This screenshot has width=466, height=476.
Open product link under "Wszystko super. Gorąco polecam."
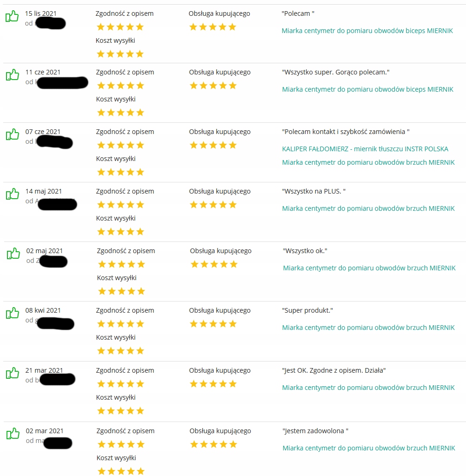(x=367, y=89)
